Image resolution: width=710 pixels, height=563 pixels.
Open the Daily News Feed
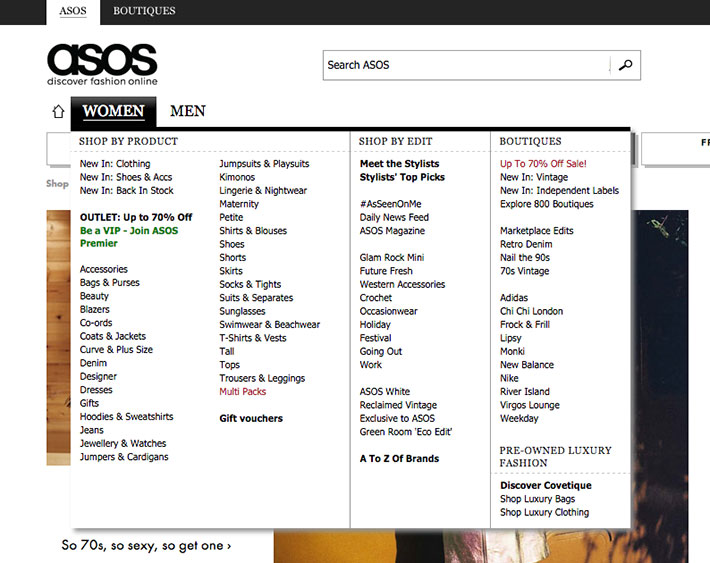coord(394,217)
